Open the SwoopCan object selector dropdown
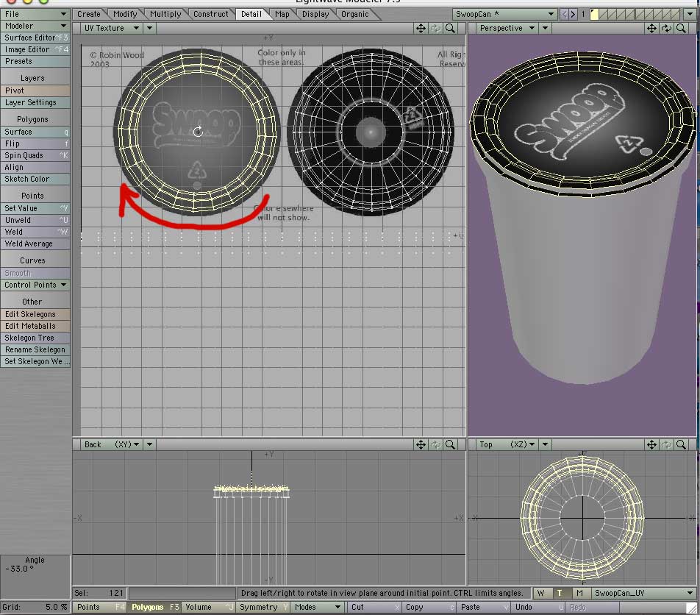The height and width of the screenshot is (615, 700). 504,14
